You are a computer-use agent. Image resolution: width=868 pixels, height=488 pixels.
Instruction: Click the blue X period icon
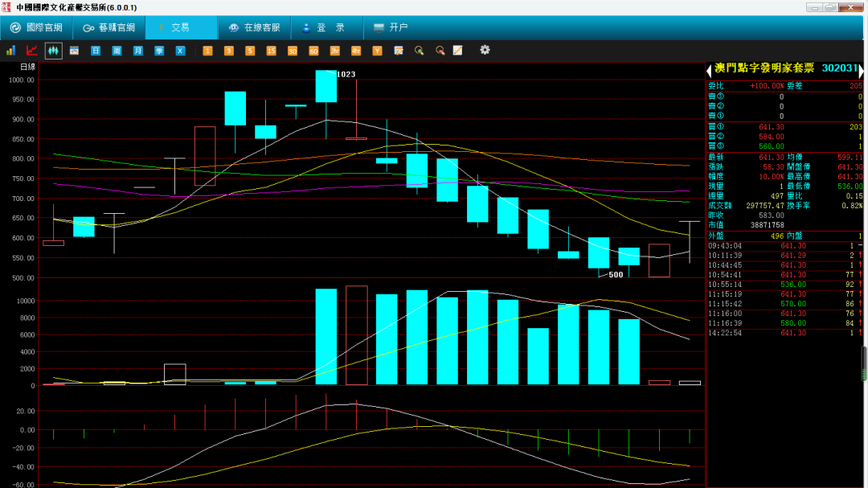[181, 51]
